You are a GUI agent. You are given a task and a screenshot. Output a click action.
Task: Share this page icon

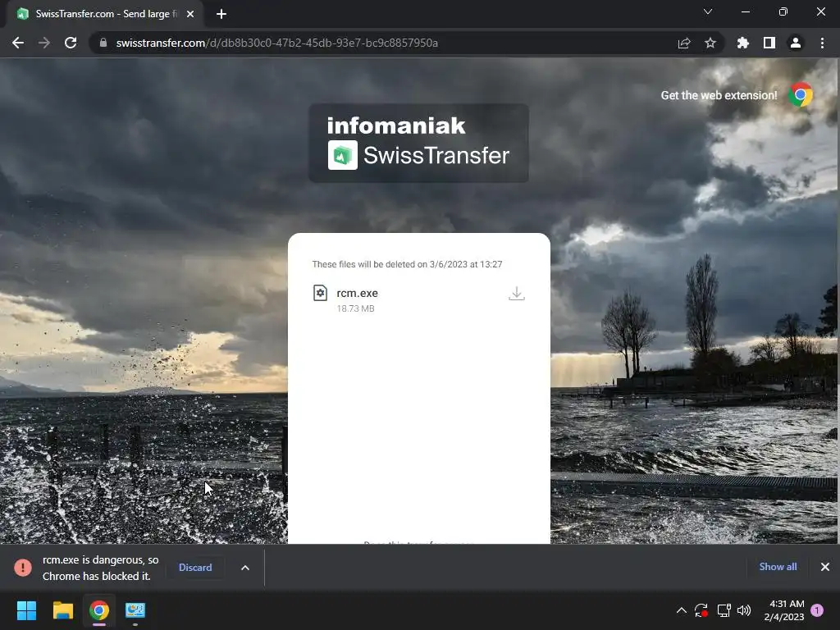[684, 43]
